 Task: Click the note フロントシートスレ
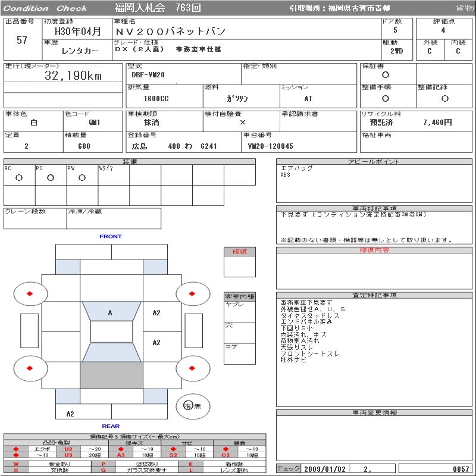click(x=309, y=353)
